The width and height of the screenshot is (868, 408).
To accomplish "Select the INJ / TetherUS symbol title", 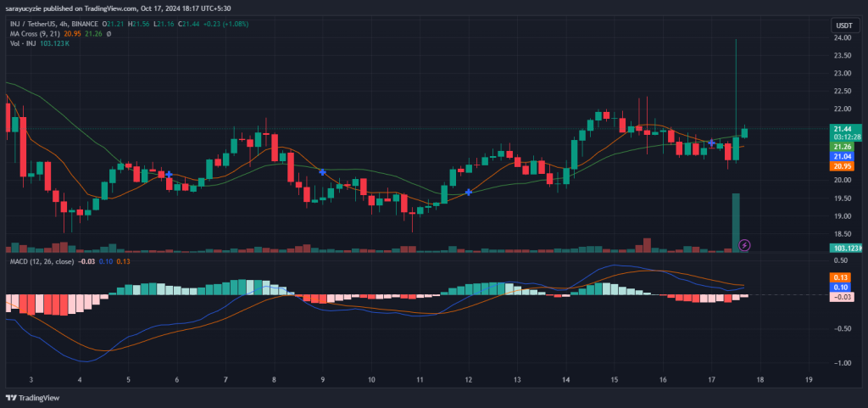I will [x=41, y=23].
